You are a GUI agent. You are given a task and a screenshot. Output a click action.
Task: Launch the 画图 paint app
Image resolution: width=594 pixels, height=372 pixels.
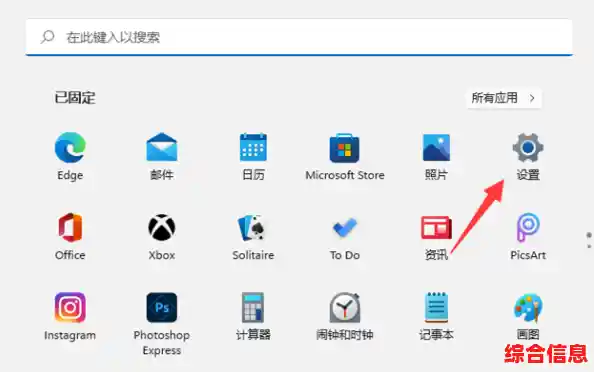[x=528, y=308]
